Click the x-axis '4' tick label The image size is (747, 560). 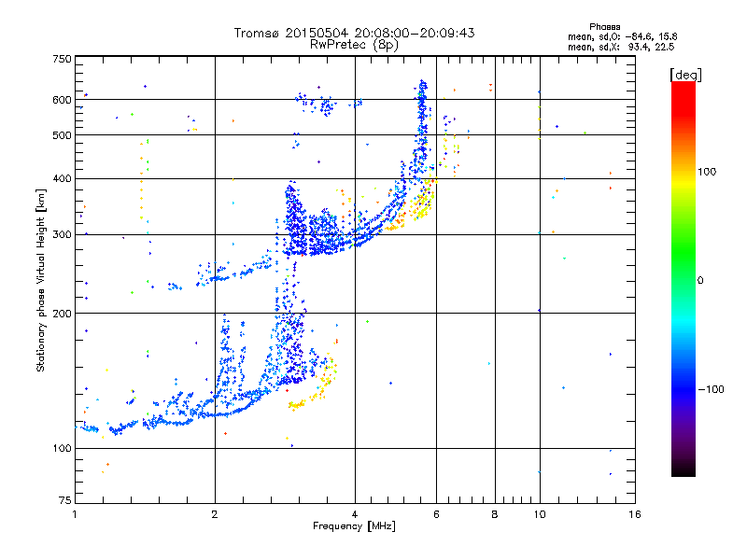coord(355,514)
